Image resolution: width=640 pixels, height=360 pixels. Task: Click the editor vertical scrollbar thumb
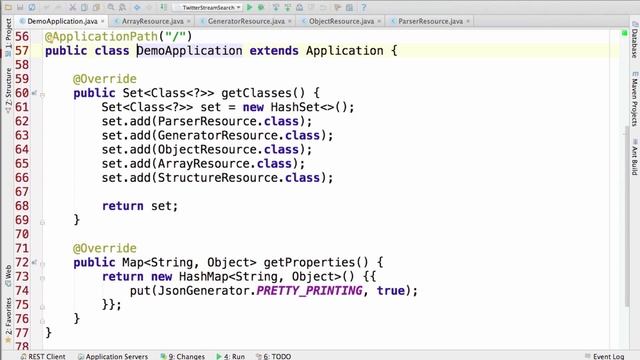click(628, 216)
